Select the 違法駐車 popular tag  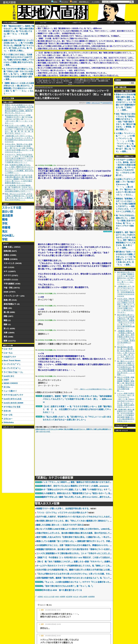coord(8,216)
